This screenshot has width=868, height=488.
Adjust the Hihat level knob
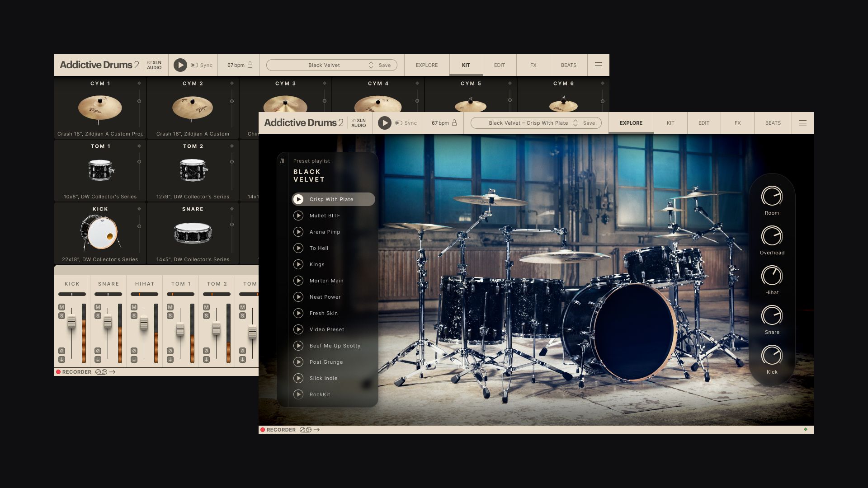click(772, 276)
